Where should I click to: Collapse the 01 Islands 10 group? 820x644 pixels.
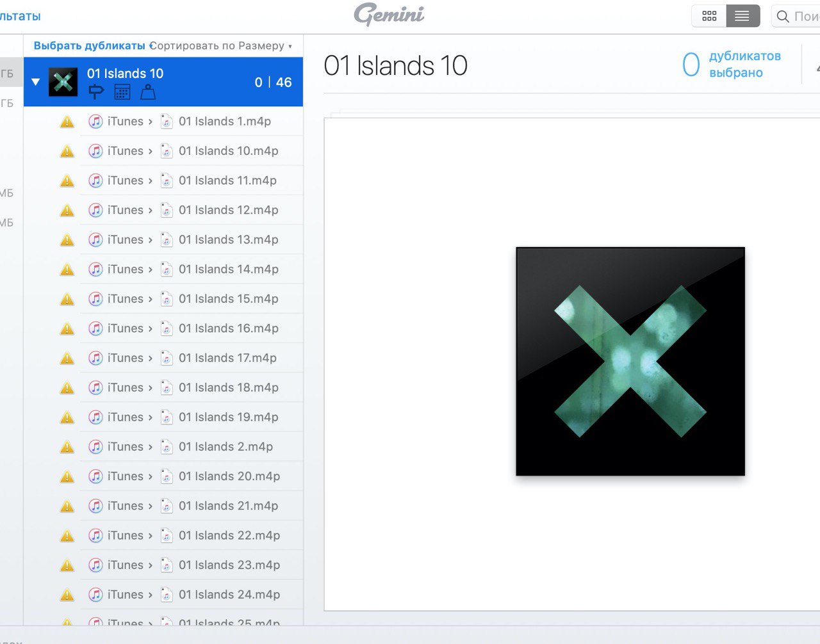pos(36,82)
